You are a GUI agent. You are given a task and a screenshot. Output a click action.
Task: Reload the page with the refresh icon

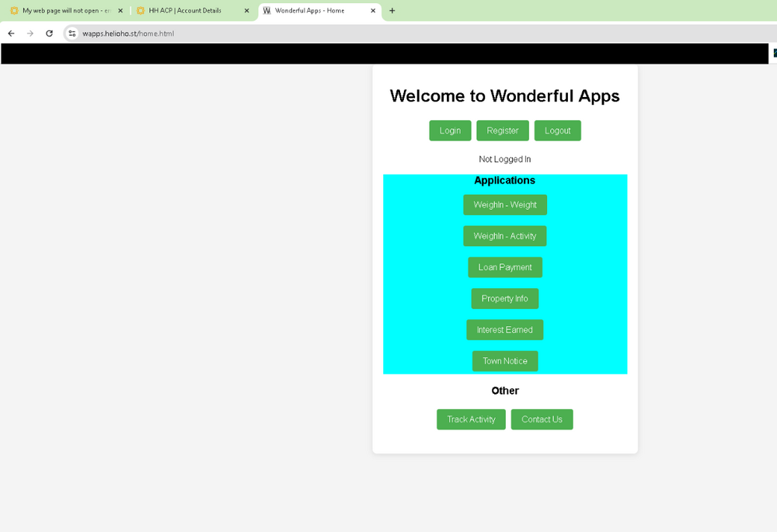tap(50, 33)
